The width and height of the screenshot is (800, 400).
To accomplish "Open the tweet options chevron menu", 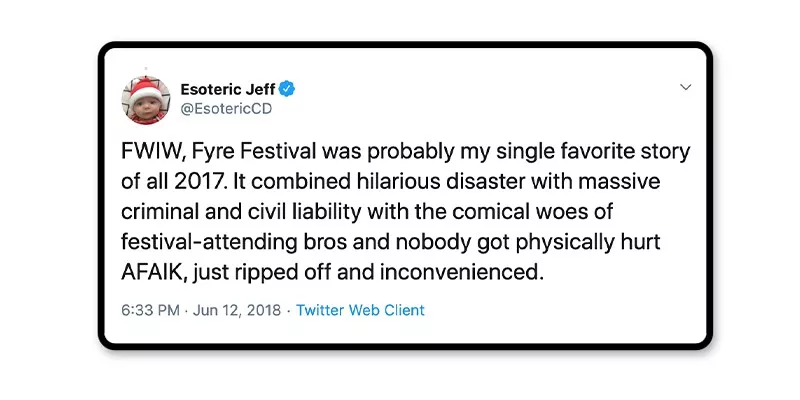I will (x=685, y=88).
